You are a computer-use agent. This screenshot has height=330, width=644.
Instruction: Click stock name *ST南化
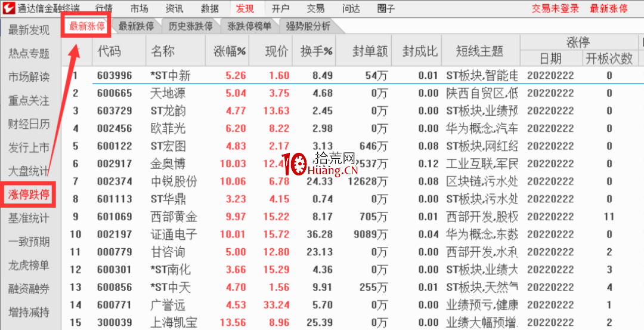pos(171,270)
